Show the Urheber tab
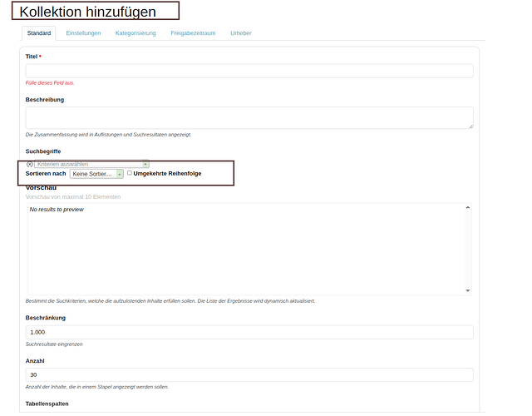 pyautogui.click(x=241, y=33)
